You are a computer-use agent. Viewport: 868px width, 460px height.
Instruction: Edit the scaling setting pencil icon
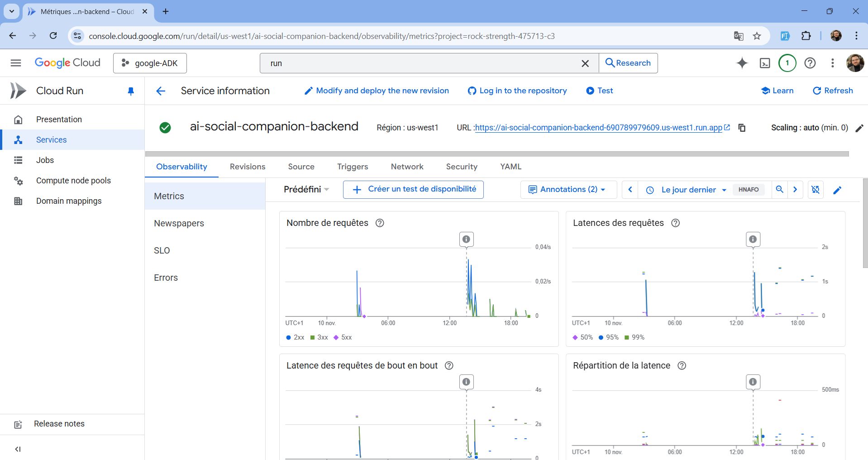[x=859, y=128]
